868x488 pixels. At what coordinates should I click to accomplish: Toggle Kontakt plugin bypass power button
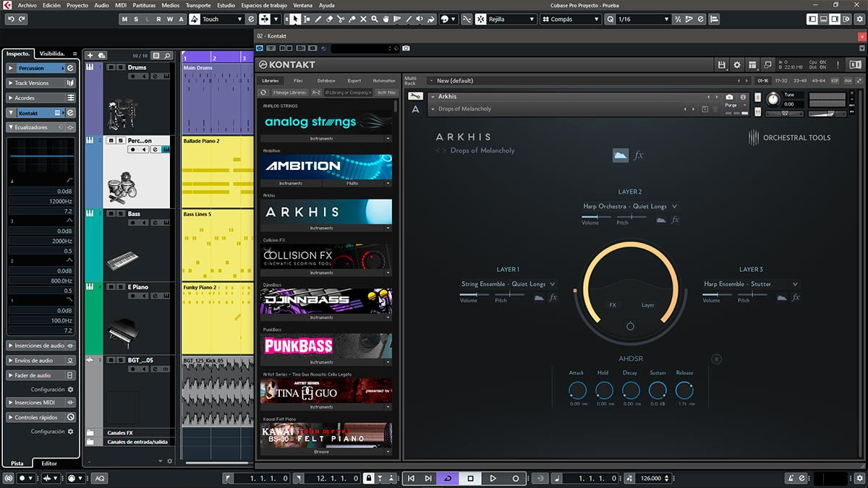click(260, 48)
